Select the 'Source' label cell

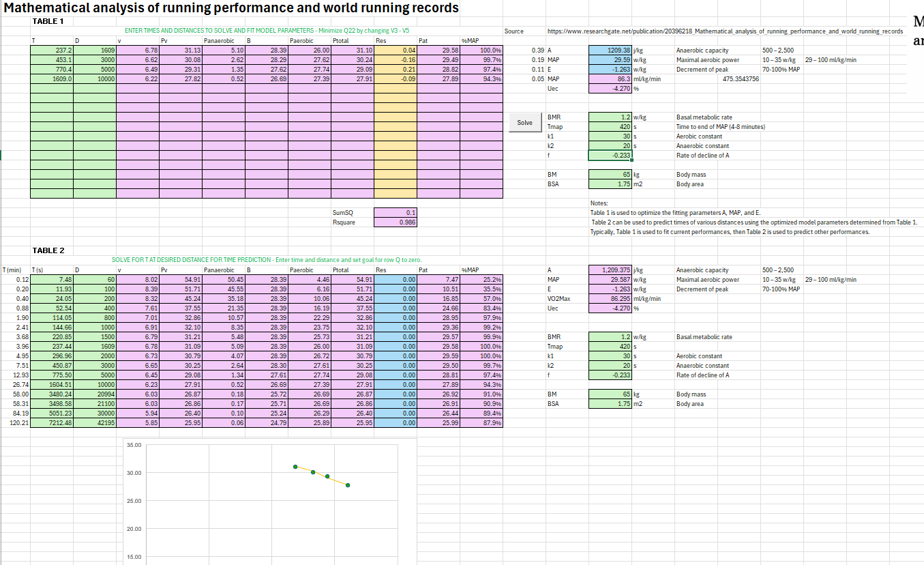click(514, 31)
